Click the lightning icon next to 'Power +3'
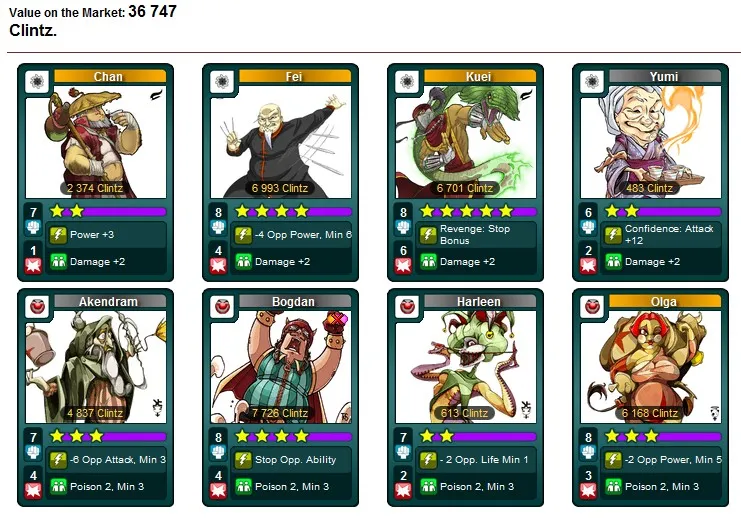Image resolution: width=741 pixels, height=518 pixels. (x=58, y=234)
